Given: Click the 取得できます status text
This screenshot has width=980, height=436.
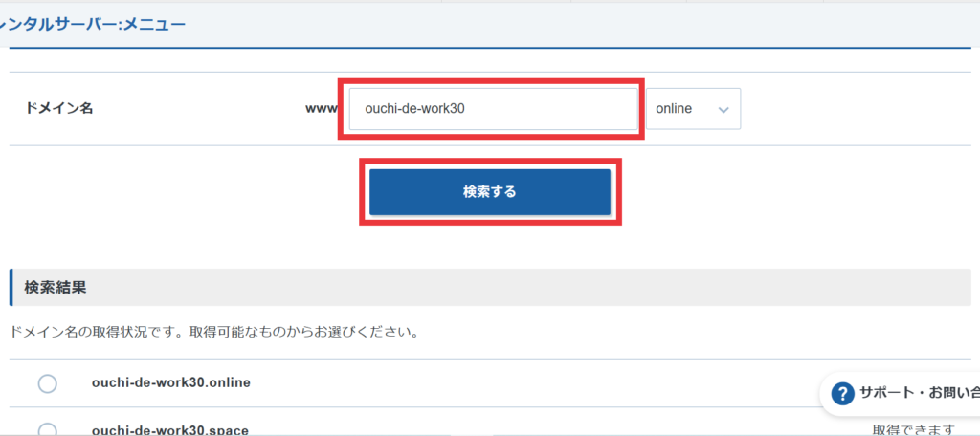Looking at the screenshot, I should (x=914, y=429).
